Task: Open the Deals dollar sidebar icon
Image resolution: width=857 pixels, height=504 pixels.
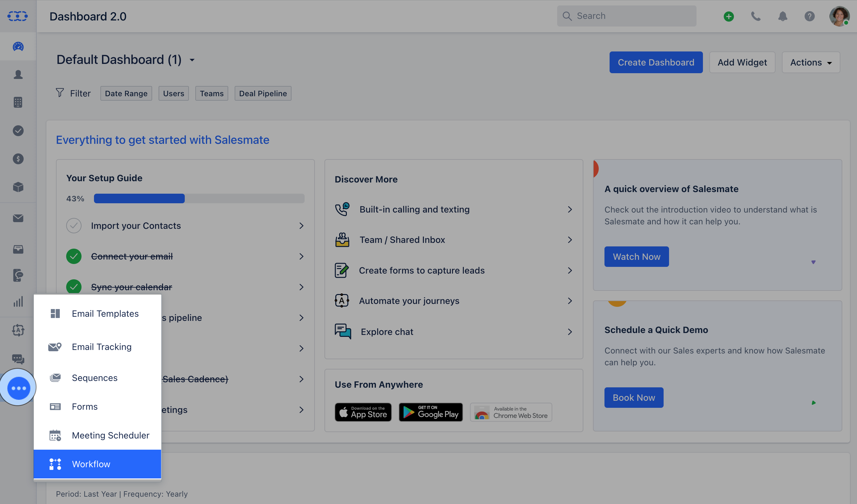Action: (x=18, y=159)
